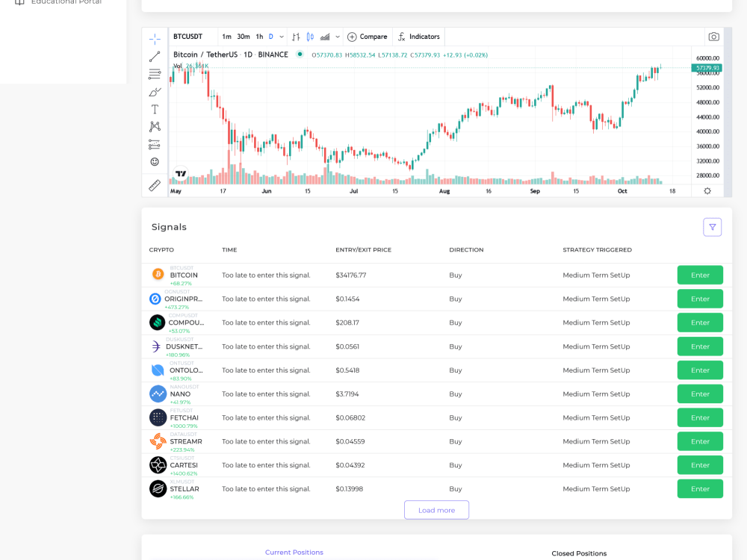This screenshot has width=747, height=560.
Task: Click Enter button for BITCOIN signal
Action: point(700,276)
